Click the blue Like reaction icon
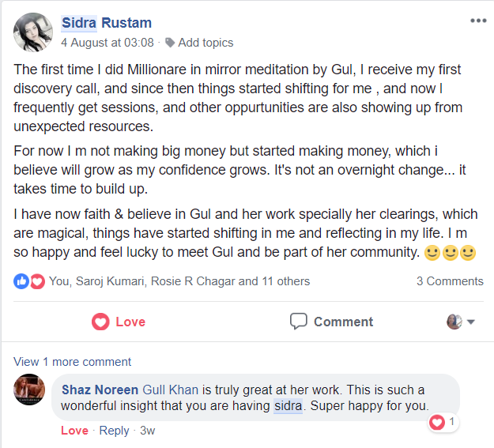 (21, 281)
